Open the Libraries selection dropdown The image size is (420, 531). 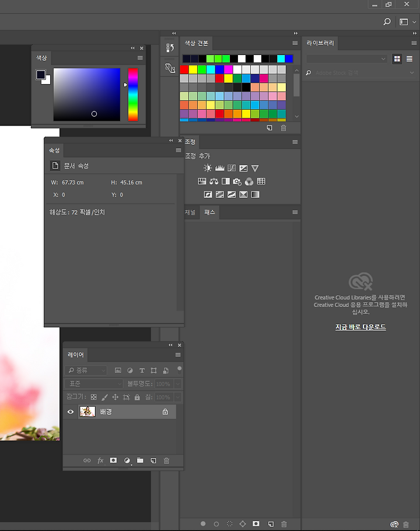347,59
